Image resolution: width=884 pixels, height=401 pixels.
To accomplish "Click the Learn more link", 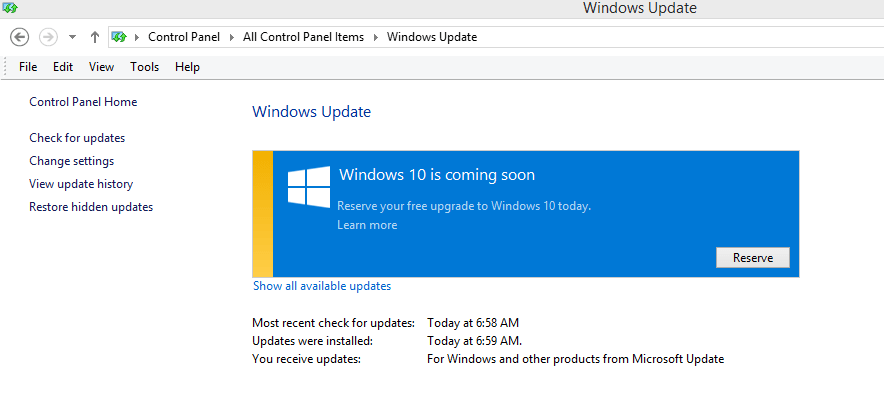I will (367, 225).
